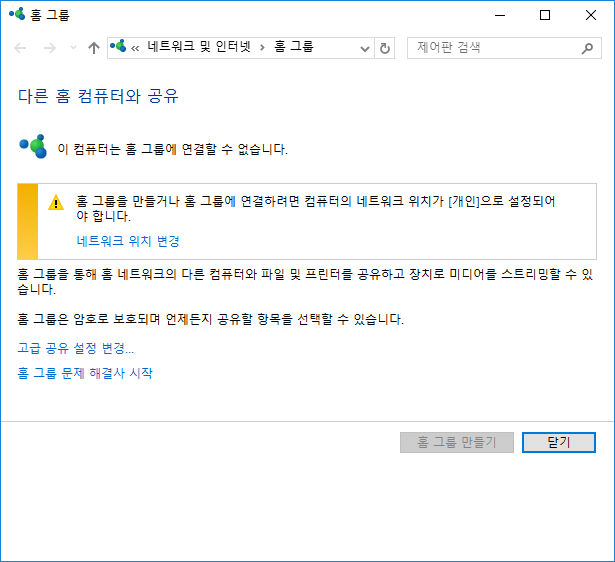Open the recent locations dropdown arrow
This screenshot has height=562, width=615.
coord(73,48)
